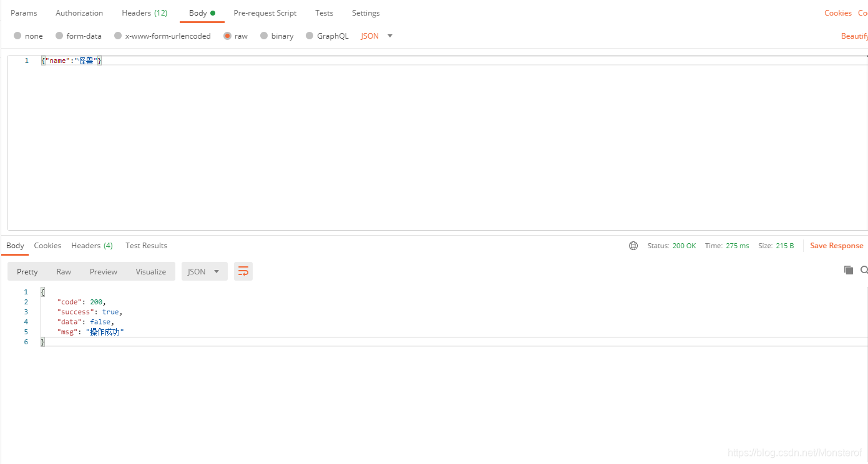Click the "data": false response line
The width and height of the screenshot is (868, 464).
[85, 322]
